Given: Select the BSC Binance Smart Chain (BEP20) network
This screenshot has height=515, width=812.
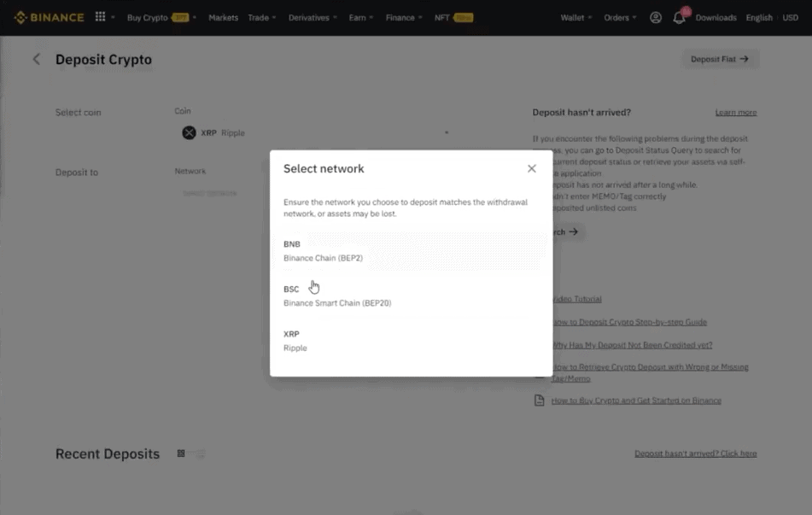Looking at the screenshot, I should coord(411,296).
